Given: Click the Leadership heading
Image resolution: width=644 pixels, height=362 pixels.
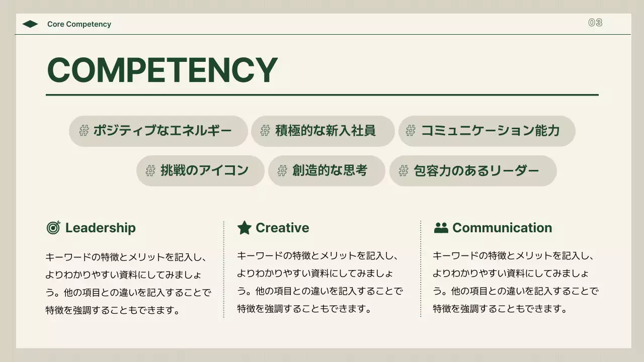Looking at the screenshot, I should tap(100, 228).
